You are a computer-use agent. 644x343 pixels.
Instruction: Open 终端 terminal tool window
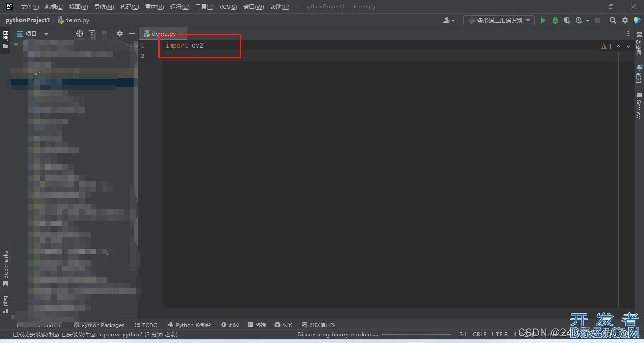[x=257, y=325]
